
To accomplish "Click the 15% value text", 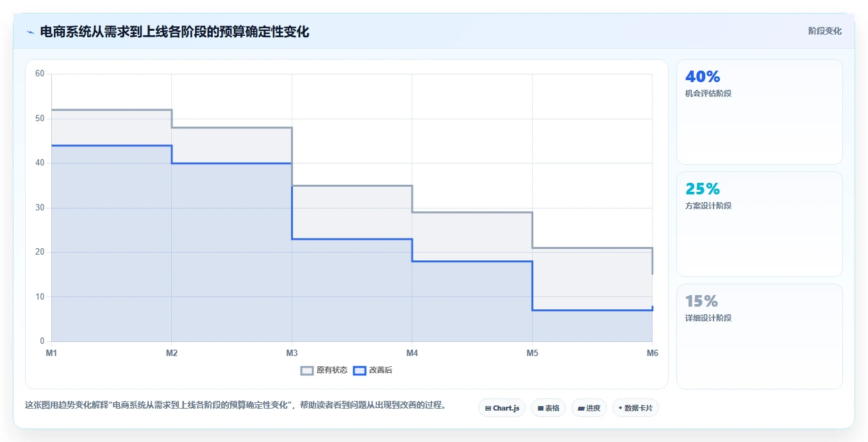I will click(x=701, y=302).
